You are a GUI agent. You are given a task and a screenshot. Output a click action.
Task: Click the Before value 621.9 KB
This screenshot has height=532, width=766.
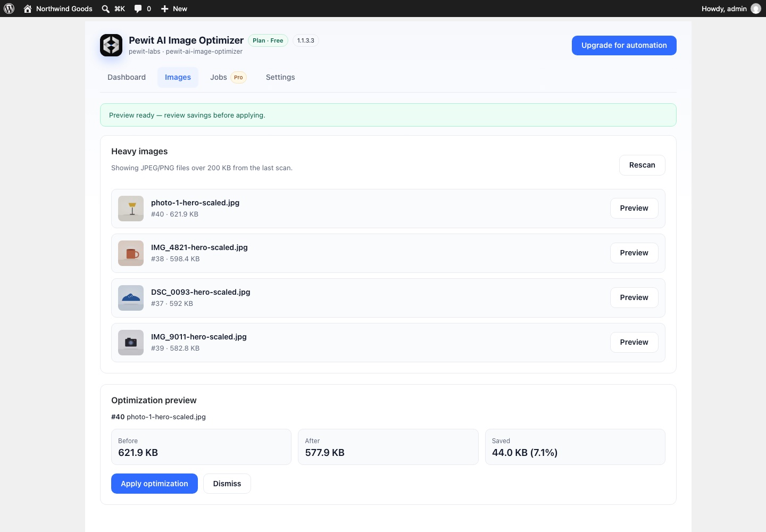click(x=138, y=453)
